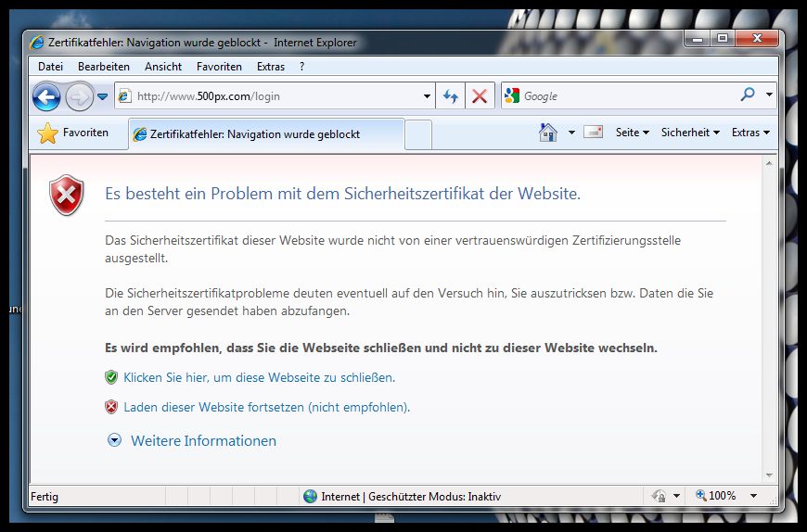The width and height of the screenshot is (807, 532).
Task: Click Laden dieser Website fortsetzen link
Action: click(x=266, y=408)
